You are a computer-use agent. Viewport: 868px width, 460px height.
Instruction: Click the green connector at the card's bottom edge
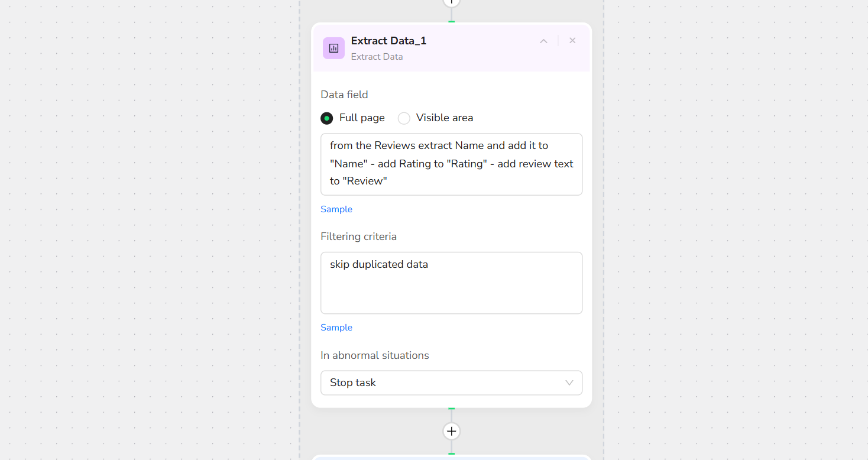pyautogui.click(x=452, y=409)
